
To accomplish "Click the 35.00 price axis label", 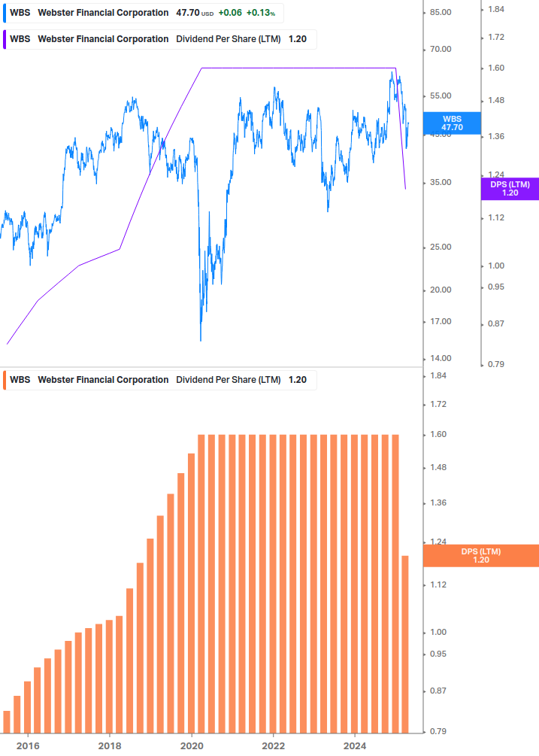I will (441, 182).
